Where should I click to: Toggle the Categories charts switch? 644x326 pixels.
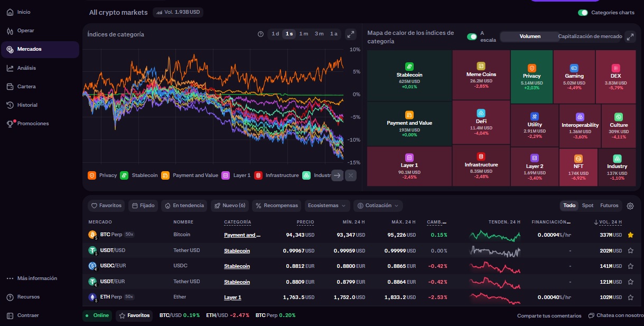click(x=583, y=13)
